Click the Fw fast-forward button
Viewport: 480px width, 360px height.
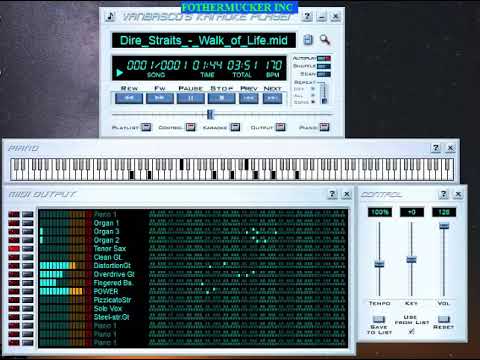160,98
